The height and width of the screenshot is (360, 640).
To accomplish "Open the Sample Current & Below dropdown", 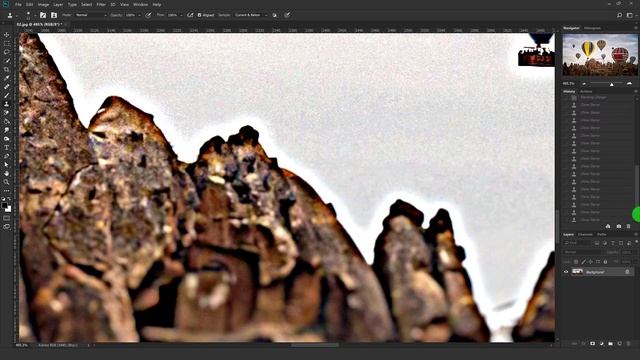I will tap(251, 15).
